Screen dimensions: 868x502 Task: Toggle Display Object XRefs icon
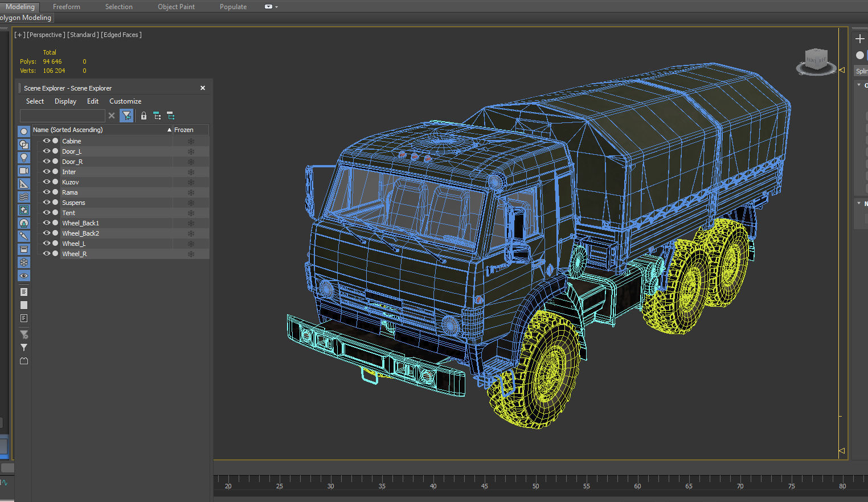point(24,223)
